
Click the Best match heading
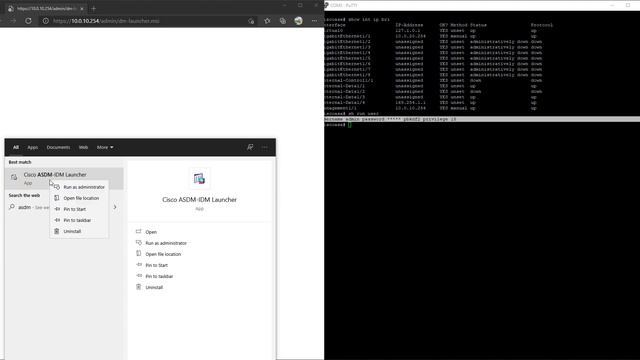20,162
